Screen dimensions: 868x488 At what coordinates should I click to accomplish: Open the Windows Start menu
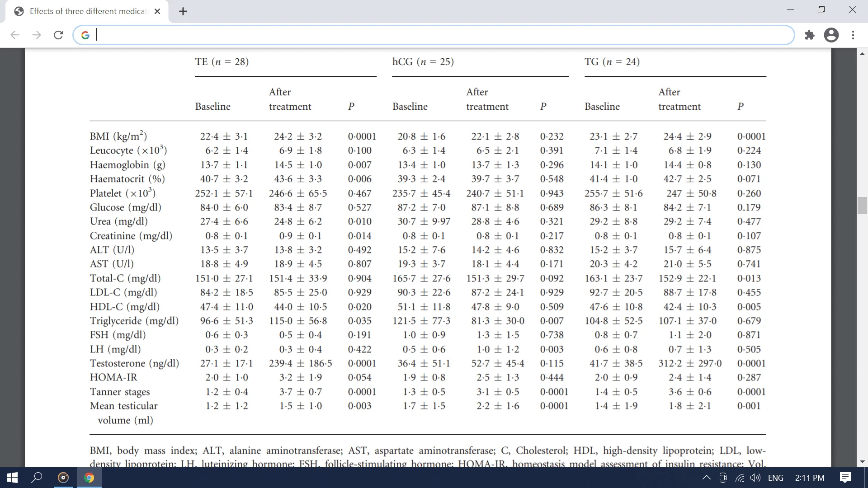[12, 478]
